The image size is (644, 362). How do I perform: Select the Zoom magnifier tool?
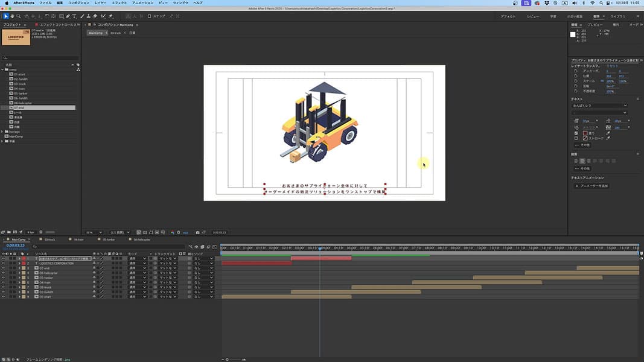click(19, 16)
